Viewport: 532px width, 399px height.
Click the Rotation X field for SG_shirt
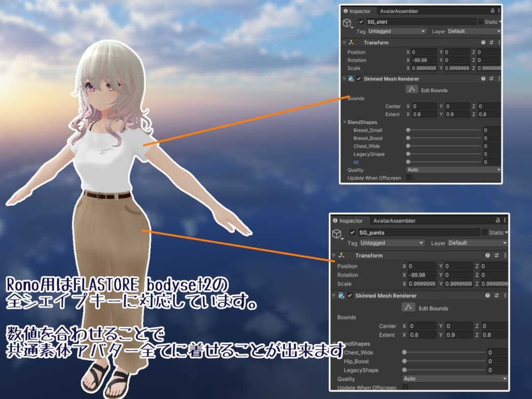tap(424, 60)
